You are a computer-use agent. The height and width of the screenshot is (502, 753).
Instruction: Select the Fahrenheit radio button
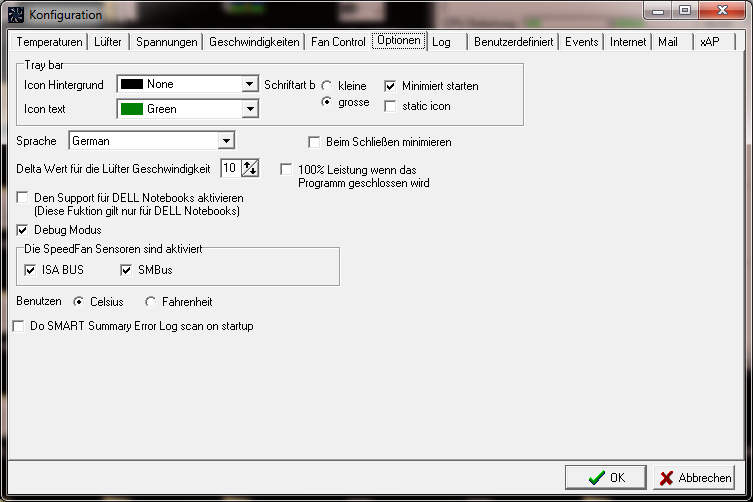[x=151, y=302]
